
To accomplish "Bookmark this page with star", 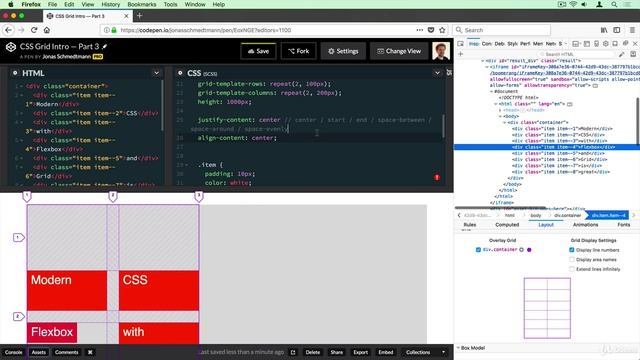I will [x=442, y=30].
